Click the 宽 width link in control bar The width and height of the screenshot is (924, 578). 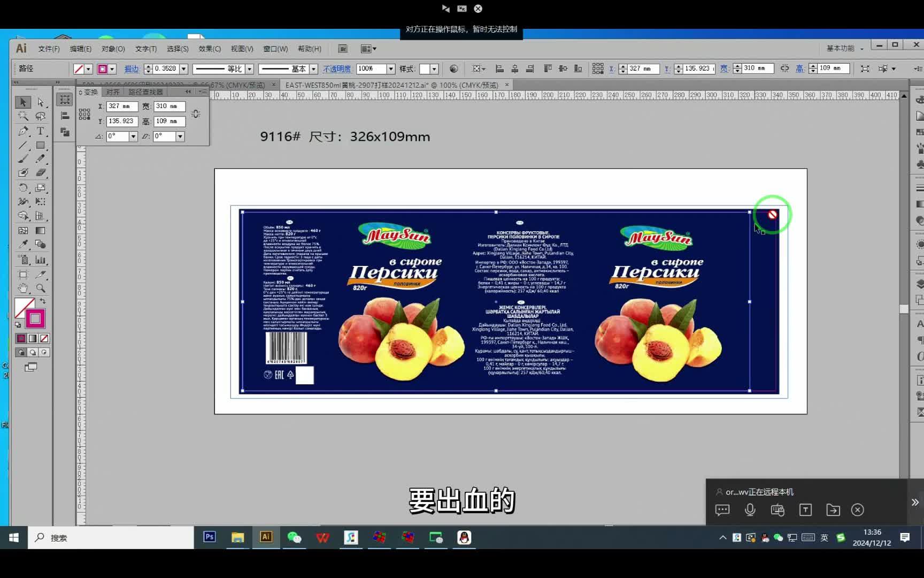pos(724,69)
